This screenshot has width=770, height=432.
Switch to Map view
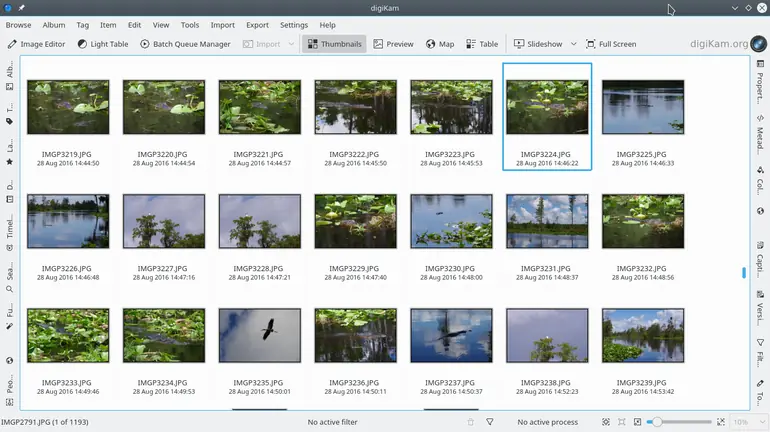point(440,44)
